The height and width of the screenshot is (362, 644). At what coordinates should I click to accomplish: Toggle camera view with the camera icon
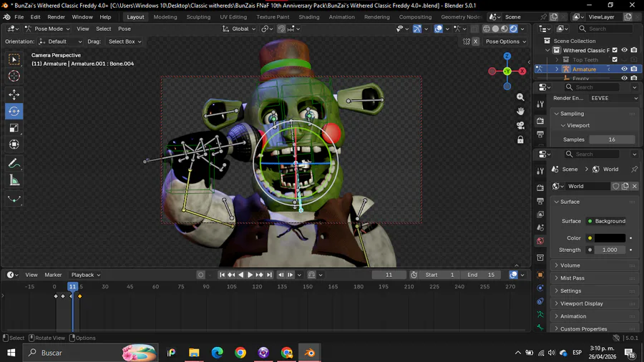pyautogui.click(x=520, y=125)
